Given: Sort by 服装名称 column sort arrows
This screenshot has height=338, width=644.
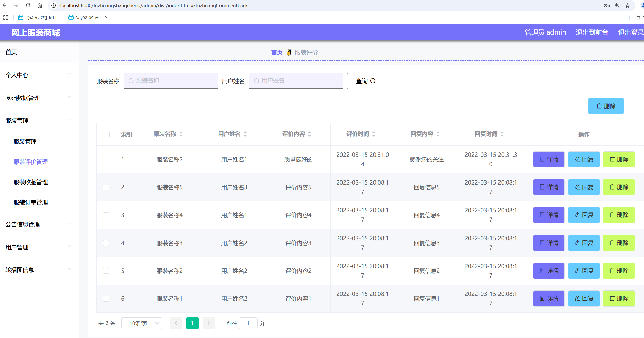Looking at the screenshot, I should tap(181, 134).
